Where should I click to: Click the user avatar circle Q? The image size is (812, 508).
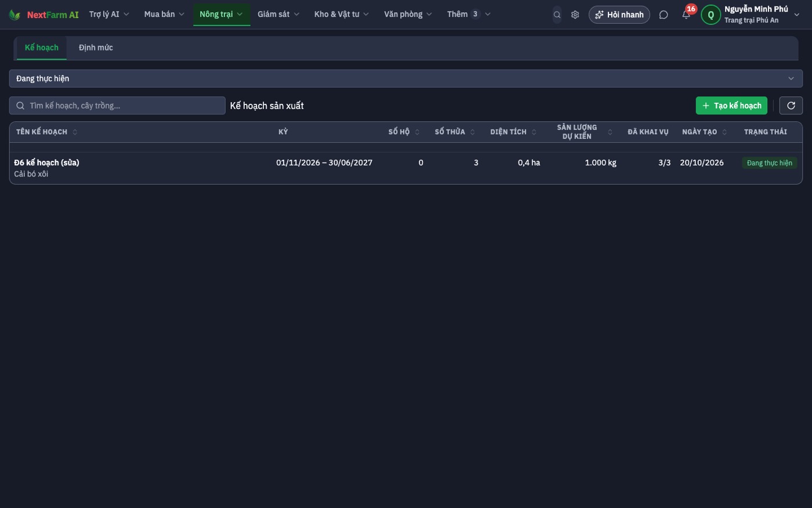711,15
